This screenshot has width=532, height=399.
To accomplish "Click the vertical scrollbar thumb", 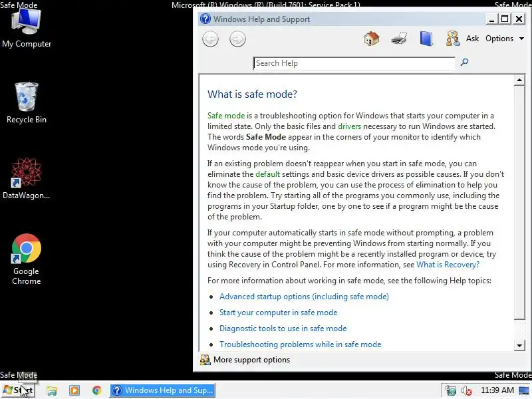I will [x=519, y=203].
